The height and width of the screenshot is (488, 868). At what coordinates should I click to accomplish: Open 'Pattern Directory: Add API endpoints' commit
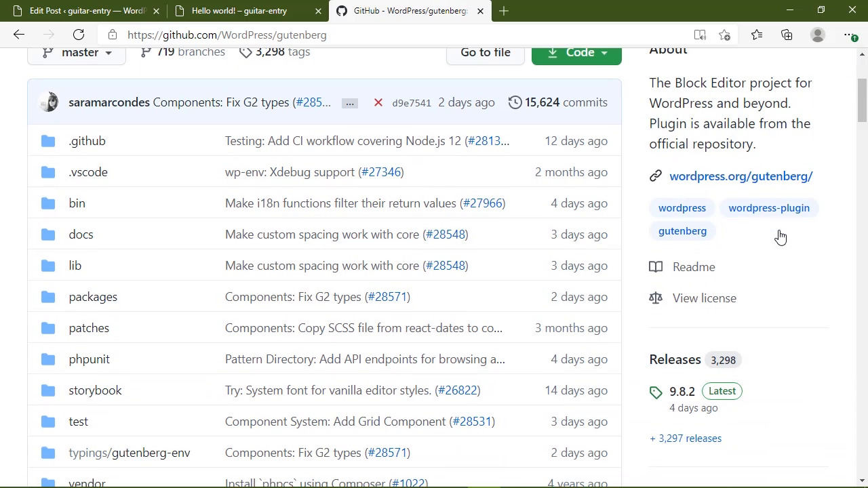pyautogui.click(x=365, y=359)
